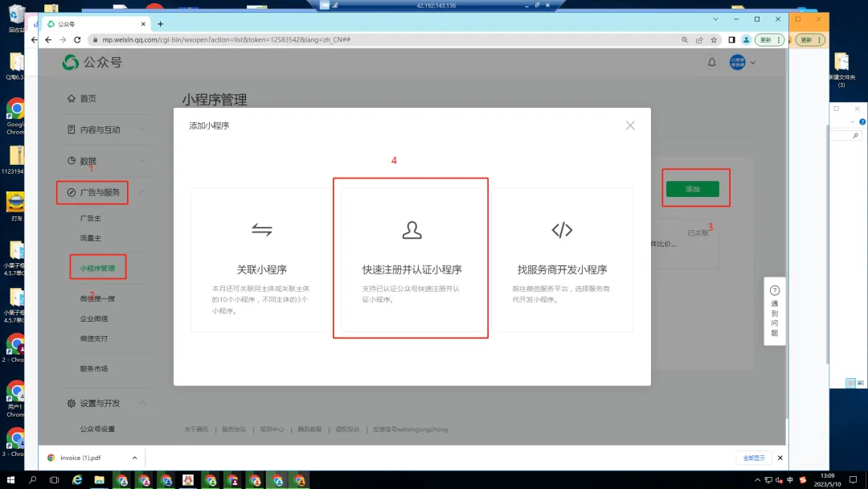
Task: Open Task View on taskbar
Action: pos(55,480)
